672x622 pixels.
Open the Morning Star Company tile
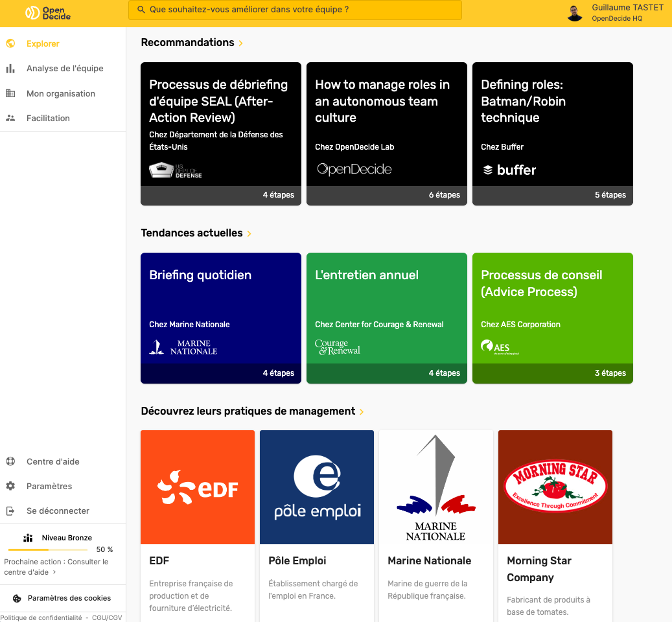click(x=555, y=526)
